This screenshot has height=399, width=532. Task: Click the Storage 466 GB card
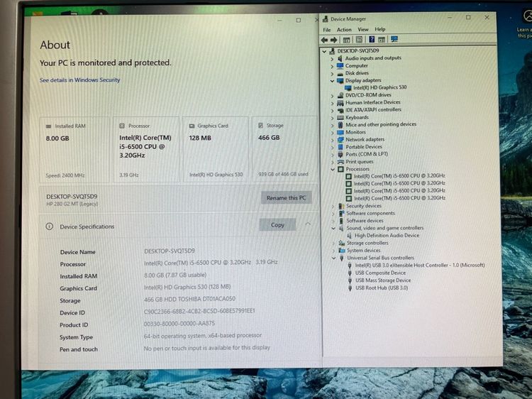(x=284, y=149)
